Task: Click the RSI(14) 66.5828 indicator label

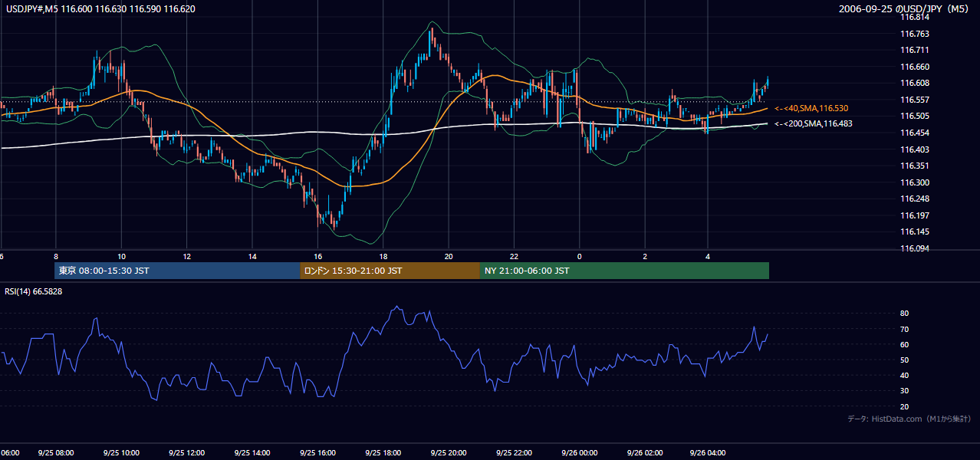Action: tap(34, 291)
